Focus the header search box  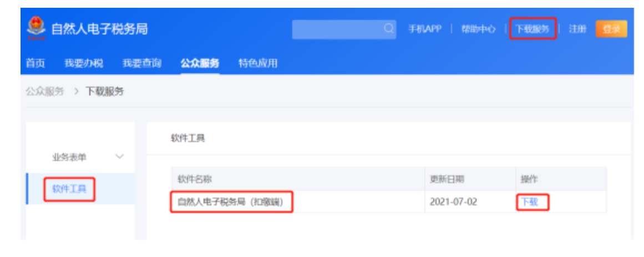344,29
